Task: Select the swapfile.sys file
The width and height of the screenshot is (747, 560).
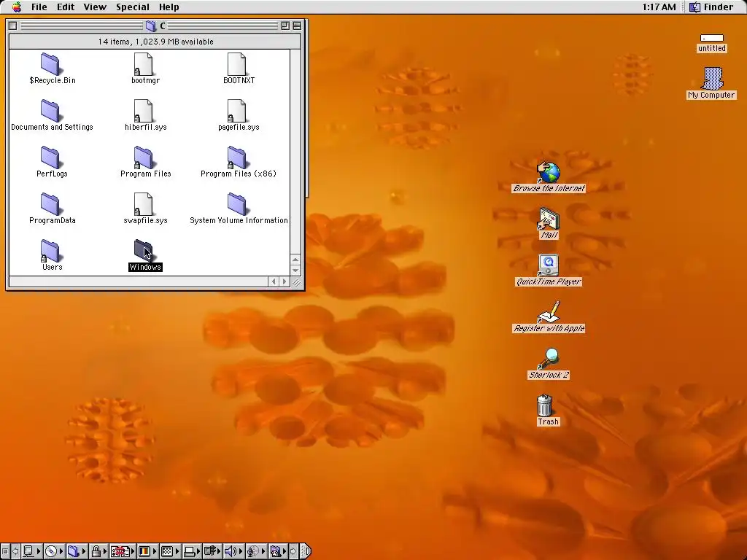Action: tap(145, 209)
